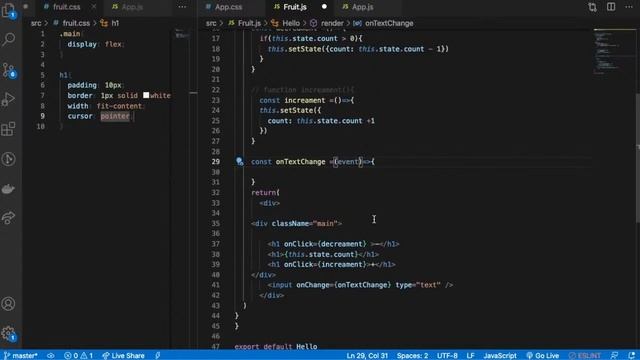Click line number 29 in the gutter

pos(216,162)
